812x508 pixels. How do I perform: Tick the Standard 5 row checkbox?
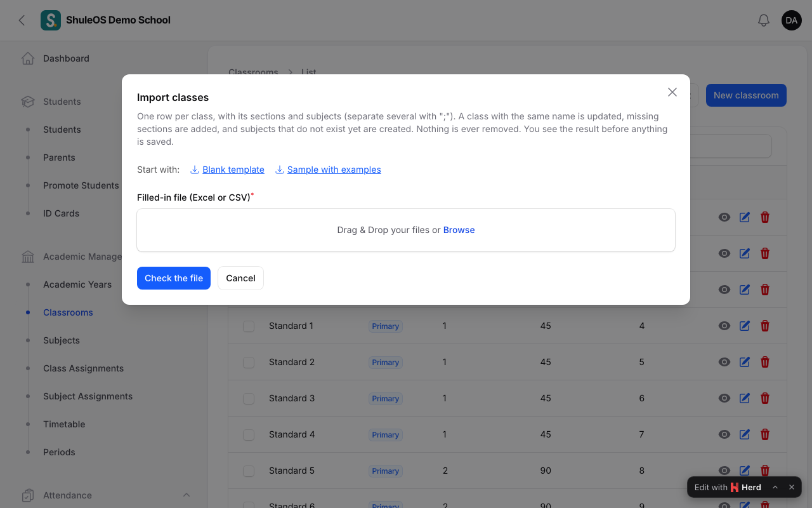[x=249, y=471]
